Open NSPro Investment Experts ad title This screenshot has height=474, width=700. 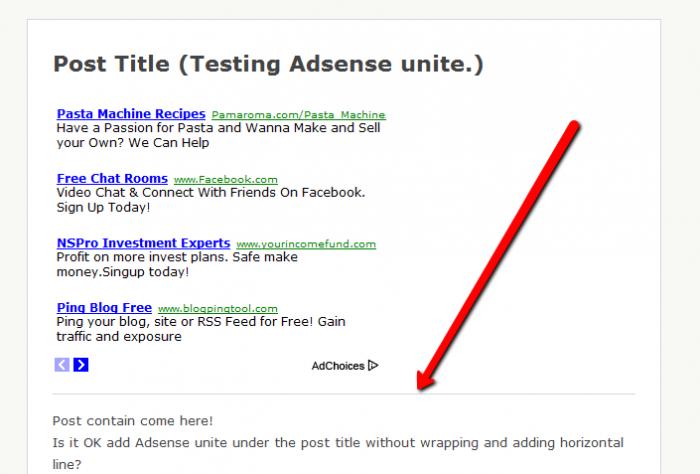[143, 243]
